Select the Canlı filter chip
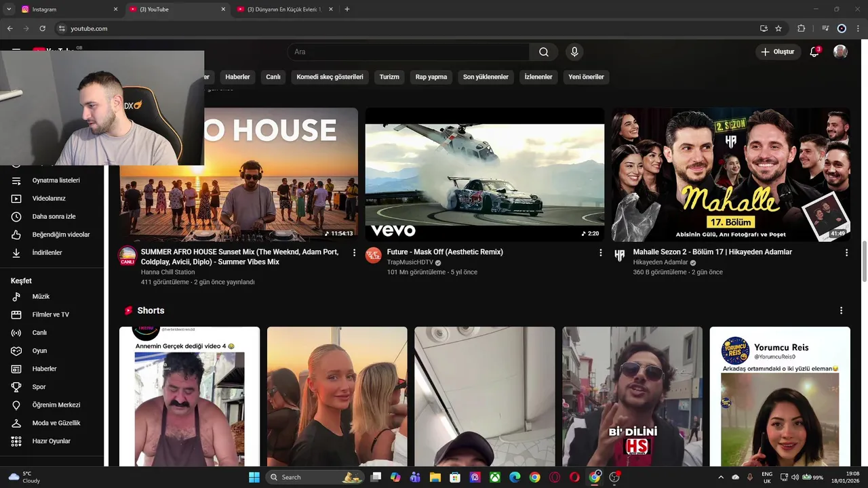Screen dimensions: 868x488 point(273,77)
